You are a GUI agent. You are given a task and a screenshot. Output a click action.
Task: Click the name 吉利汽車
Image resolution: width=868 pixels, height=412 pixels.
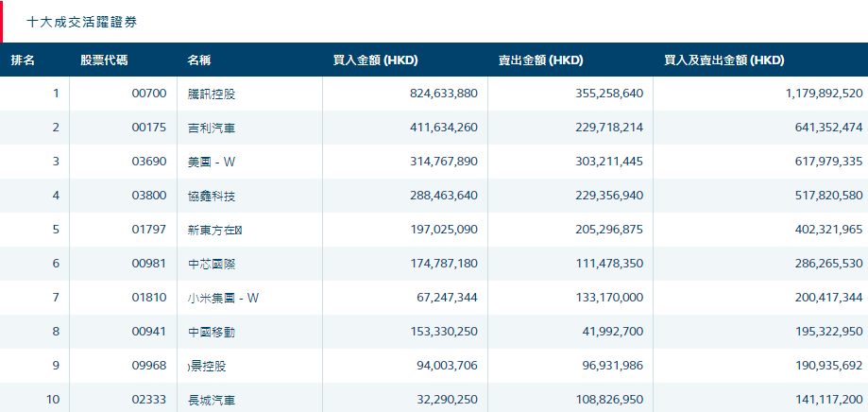coord(212,128)
